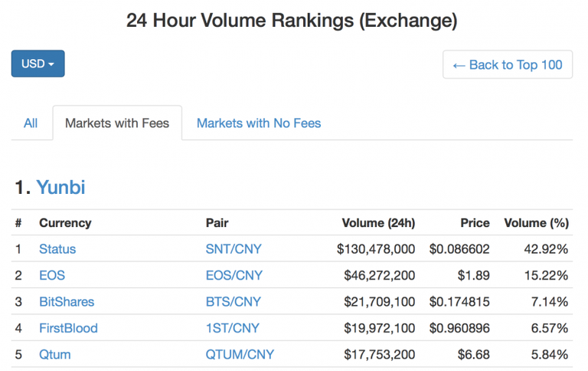
Task: Click the BitShares currency link
Action: 67,301
